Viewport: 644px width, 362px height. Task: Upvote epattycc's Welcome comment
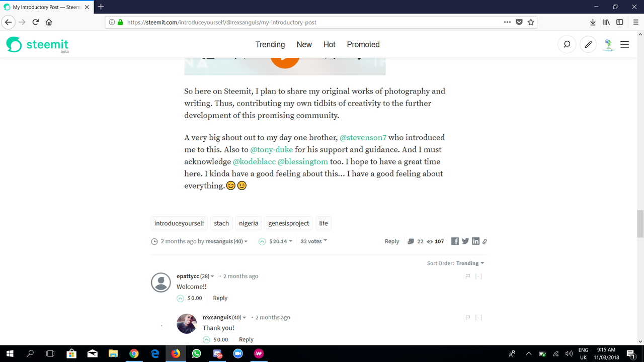(180, 298)
